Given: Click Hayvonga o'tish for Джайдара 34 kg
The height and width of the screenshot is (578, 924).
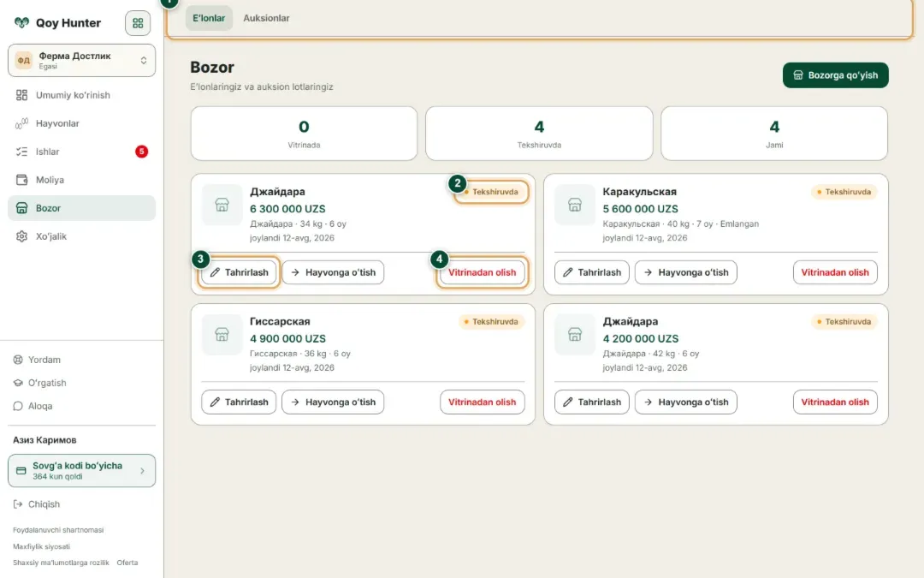Looking at the screenshot, I should pos(333,272).
